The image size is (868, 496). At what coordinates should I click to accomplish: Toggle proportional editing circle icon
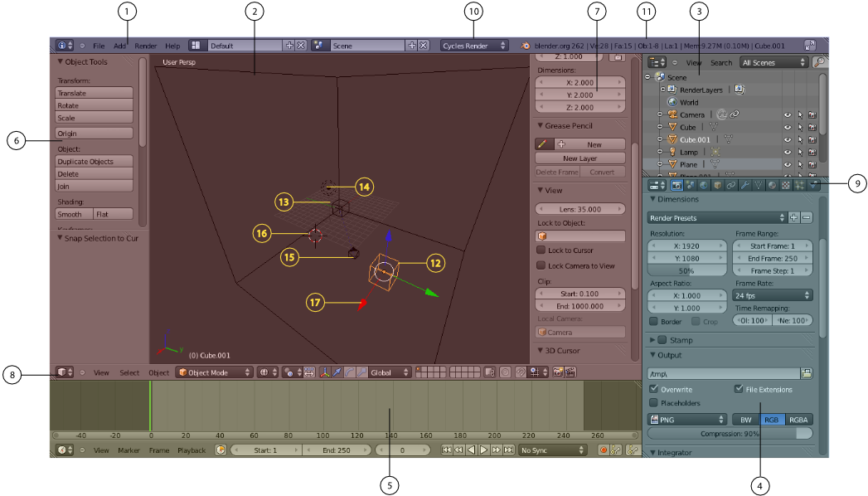[x=506, y=372]
